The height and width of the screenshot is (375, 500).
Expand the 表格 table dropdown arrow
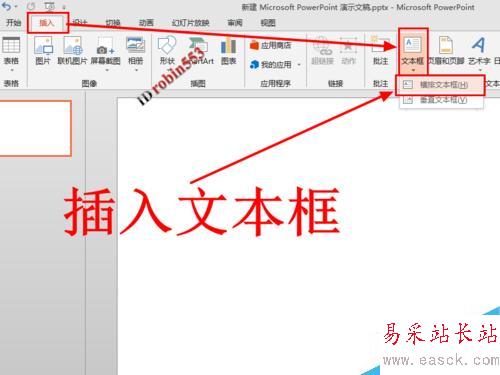(x=11, y=70)
